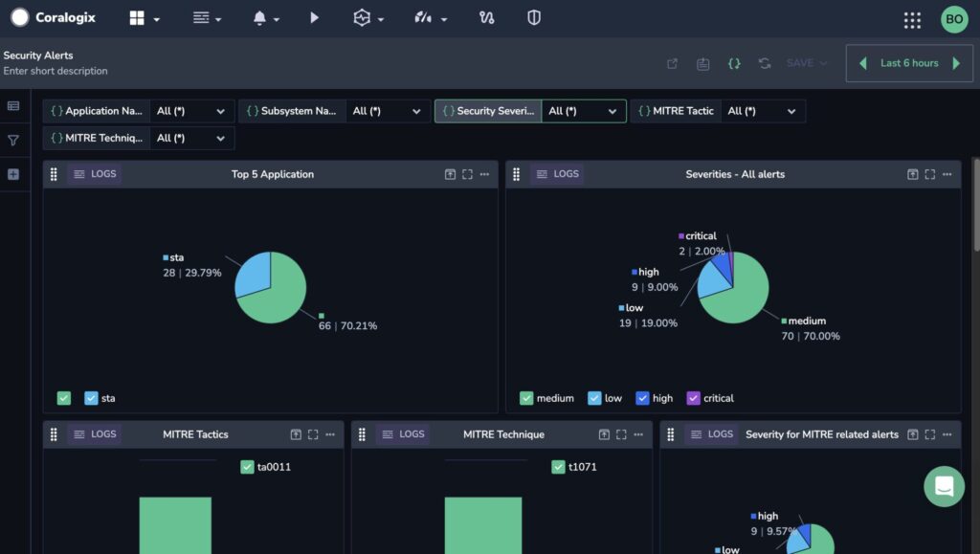Open the left sidebar list panel icon
Viewport: 980px width, 554px height.
click(13, 106)
